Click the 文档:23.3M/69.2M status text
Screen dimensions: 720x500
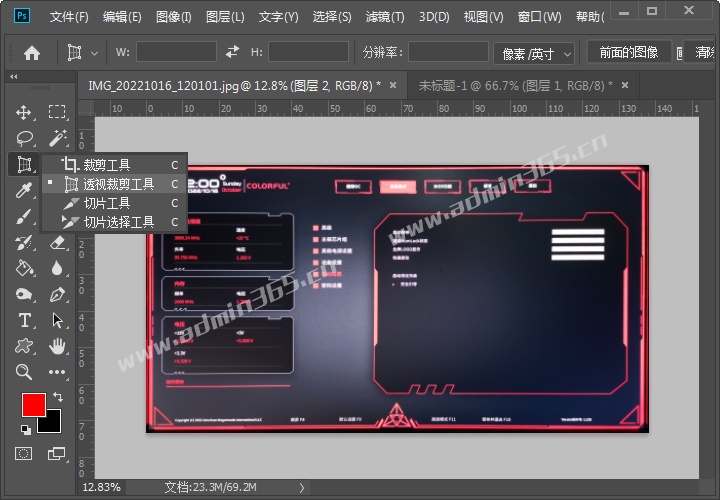point(210,487)
